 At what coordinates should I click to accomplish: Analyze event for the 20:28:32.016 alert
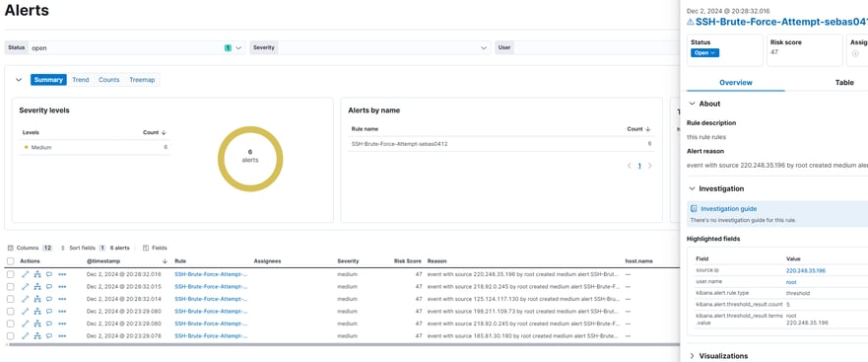[x=37, y=274]
